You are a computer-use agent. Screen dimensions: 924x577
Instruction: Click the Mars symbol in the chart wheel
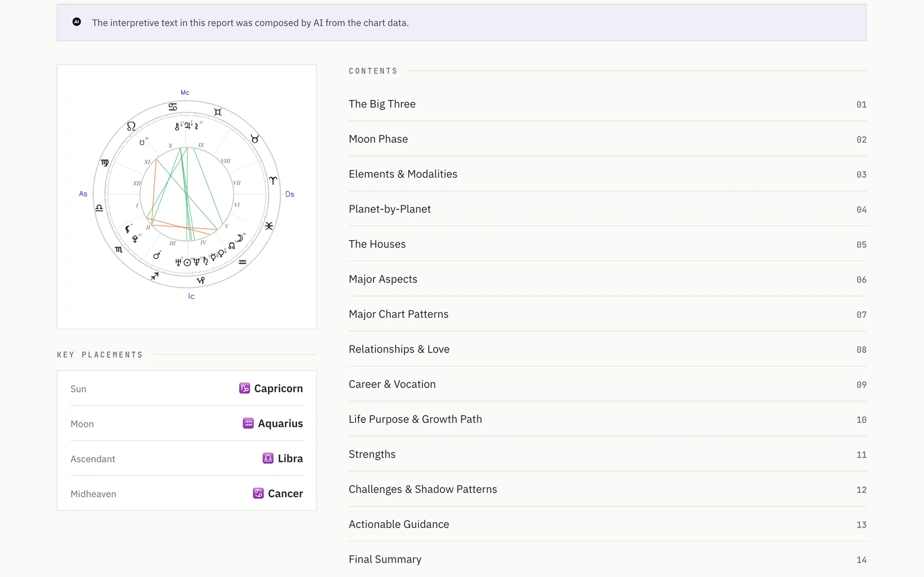click(x=157, y=255)
